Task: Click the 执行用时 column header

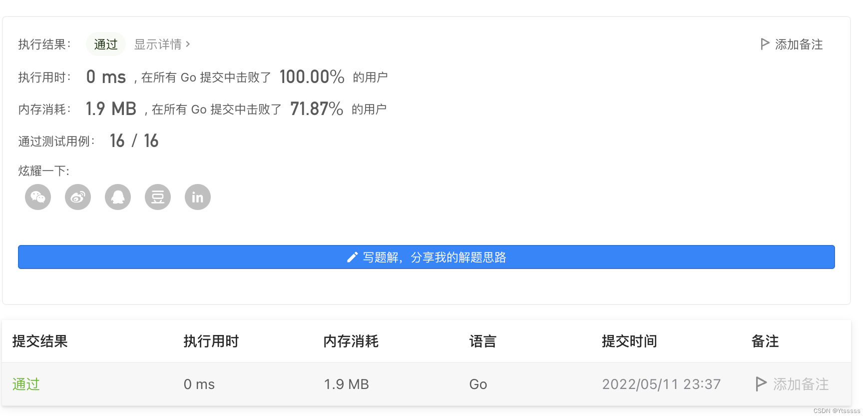Action: point(211,341)
